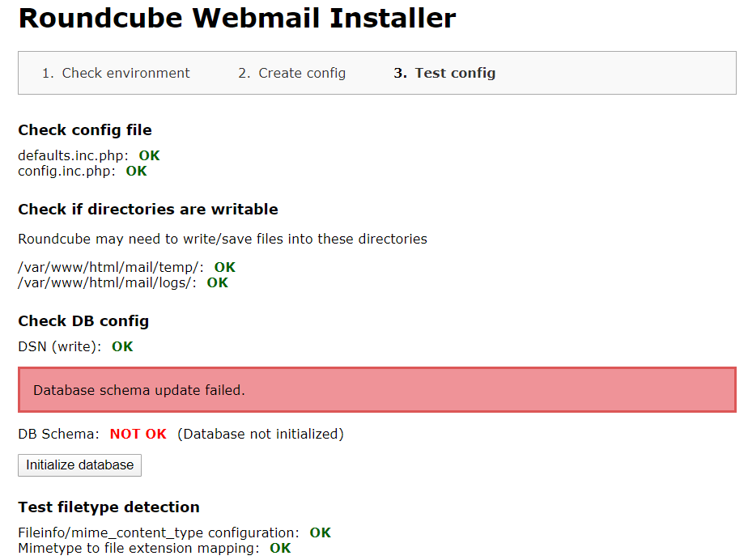Select the DSN write OK indicator
This screenshot has width=748, height=560.
click(121, 346)
